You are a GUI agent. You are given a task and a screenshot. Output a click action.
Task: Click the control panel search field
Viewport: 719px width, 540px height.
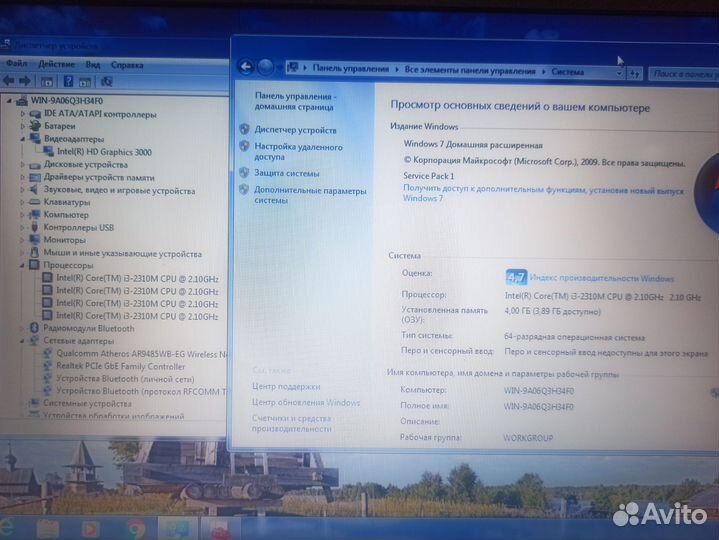click(x=684, y=74)
